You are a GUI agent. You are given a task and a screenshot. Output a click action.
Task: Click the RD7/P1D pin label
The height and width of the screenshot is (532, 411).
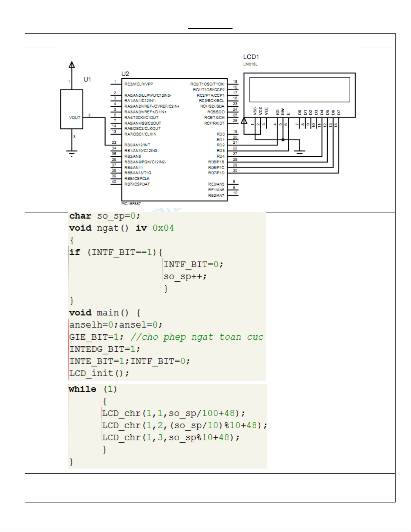pyautogui.click(x=216, y=173)
